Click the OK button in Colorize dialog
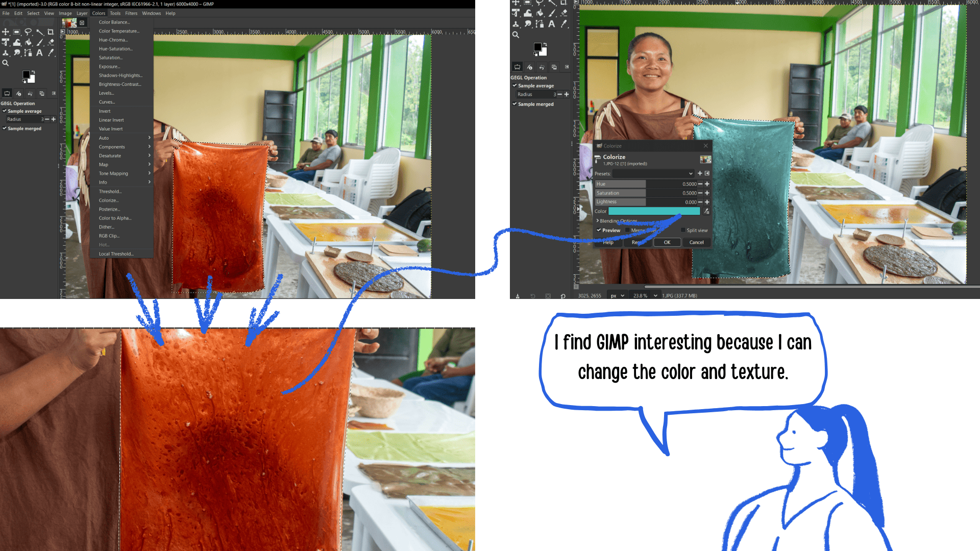 pos(667,242)
